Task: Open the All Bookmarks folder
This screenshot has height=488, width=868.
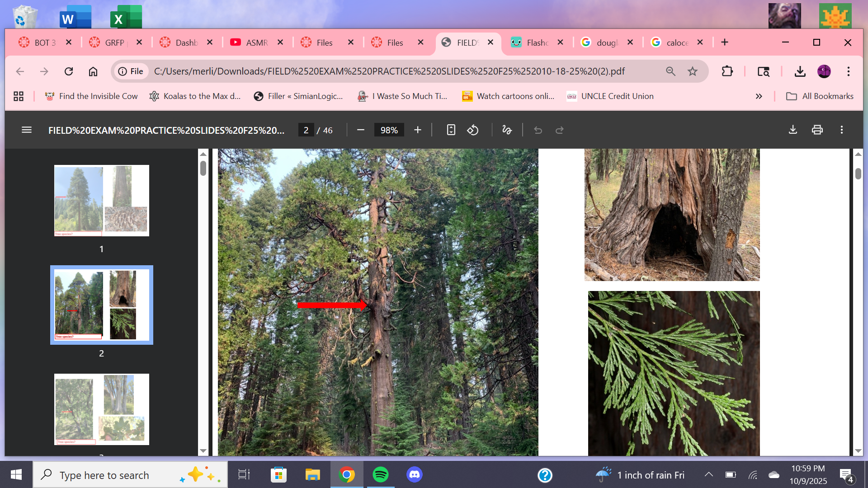Action: click(820, 96)
